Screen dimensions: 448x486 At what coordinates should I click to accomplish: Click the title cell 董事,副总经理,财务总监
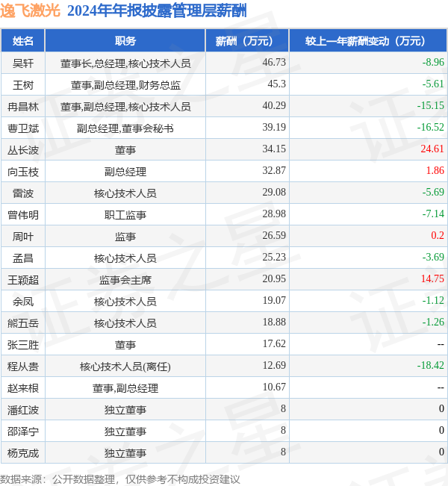point(125,85)
